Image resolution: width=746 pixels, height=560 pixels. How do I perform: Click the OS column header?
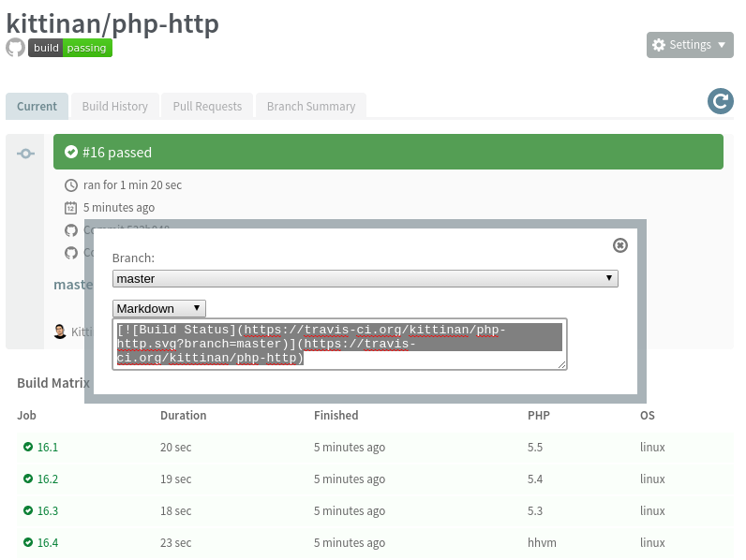(x=647, y=416)
